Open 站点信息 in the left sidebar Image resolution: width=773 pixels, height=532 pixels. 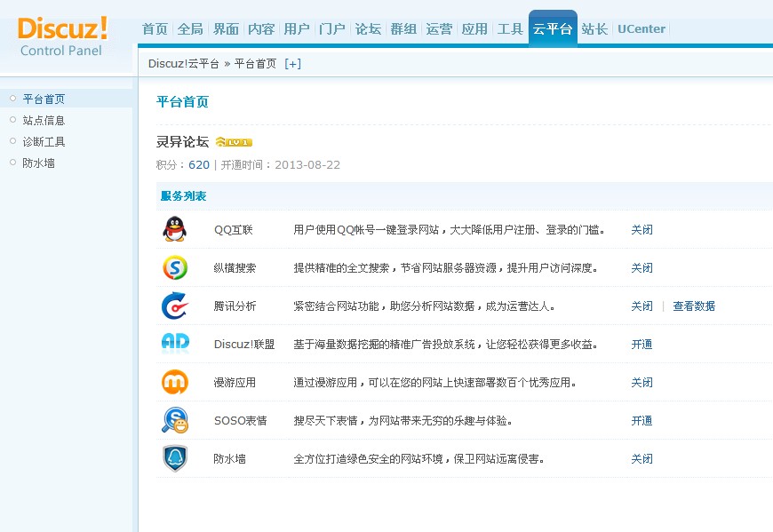(44, 121)
